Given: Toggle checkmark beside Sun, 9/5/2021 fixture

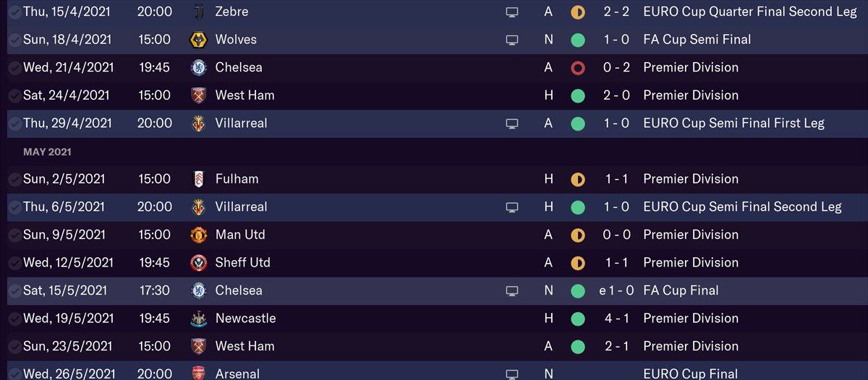Looking at the screenshot, I should click(14, 235).
